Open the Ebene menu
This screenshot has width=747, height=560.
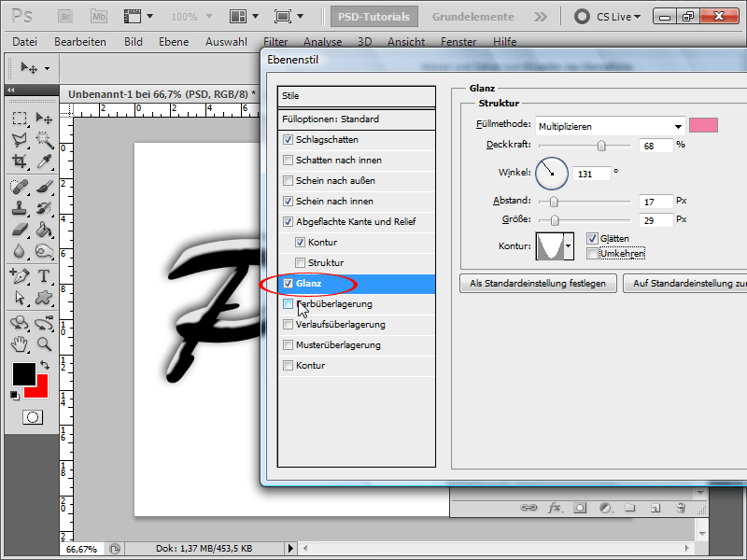[x=174, y=42]
